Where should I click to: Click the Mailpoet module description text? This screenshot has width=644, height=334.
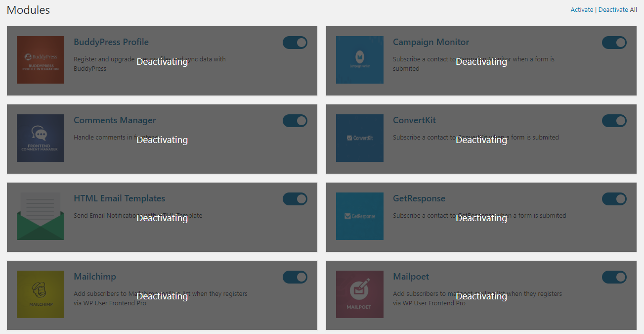click(x=477, y=298)
